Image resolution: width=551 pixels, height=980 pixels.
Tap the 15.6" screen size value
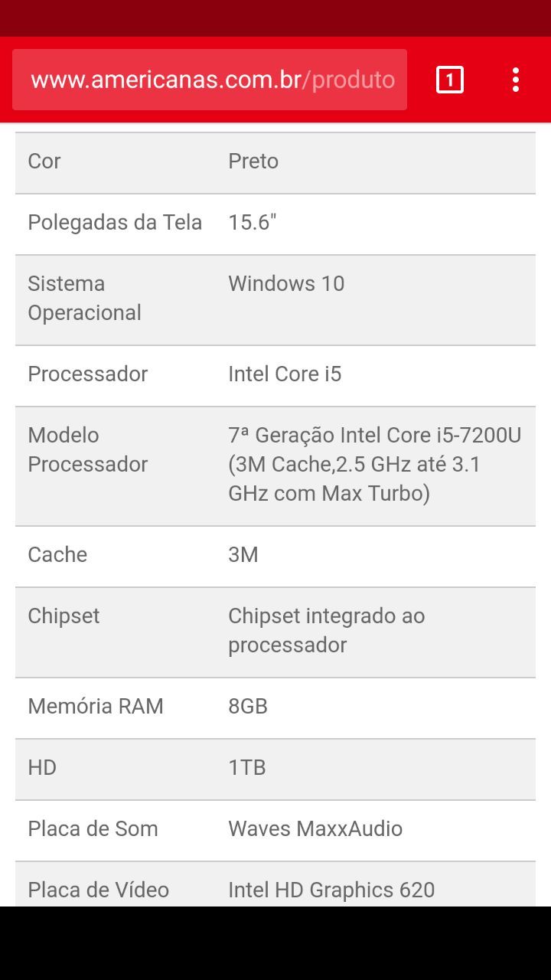tap(253, 223)
